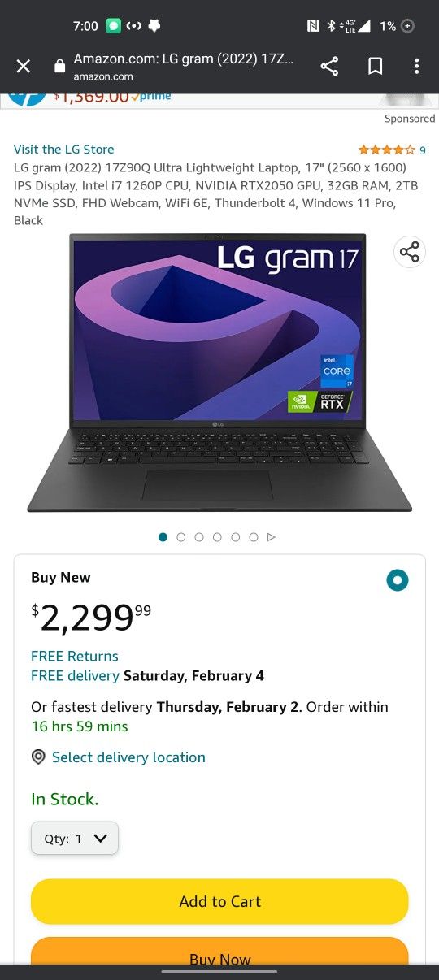This screenshot has width=439, height=980.
Task: Open the 9 ratings count link
Action: coord(423,150)
